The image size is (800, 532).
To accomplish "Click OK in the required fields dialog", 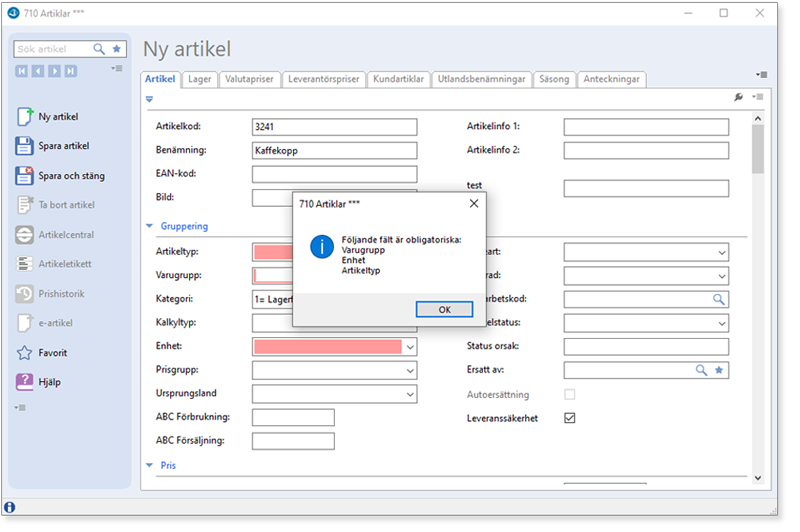I will point(444,310).
